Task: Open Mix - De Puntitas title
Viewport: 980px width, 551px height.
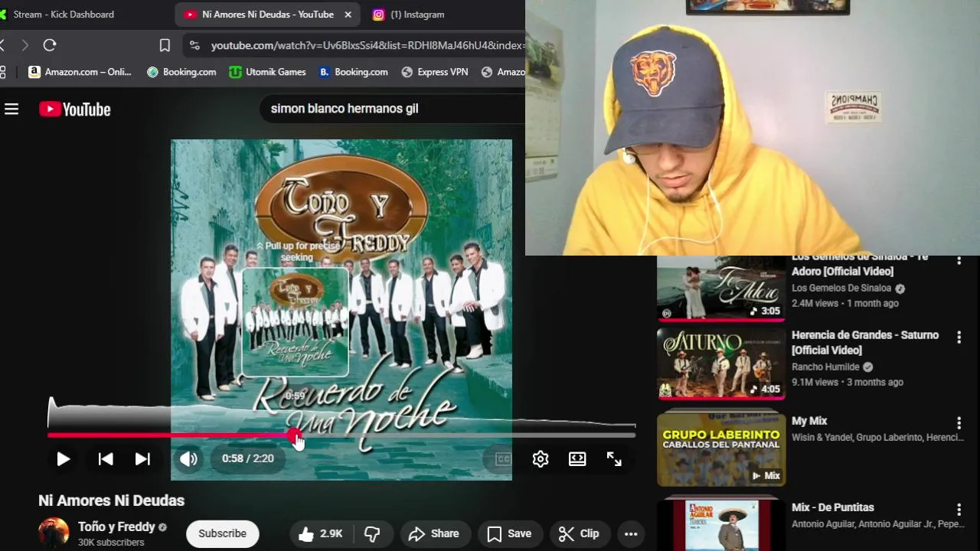Action: (832, 507)
